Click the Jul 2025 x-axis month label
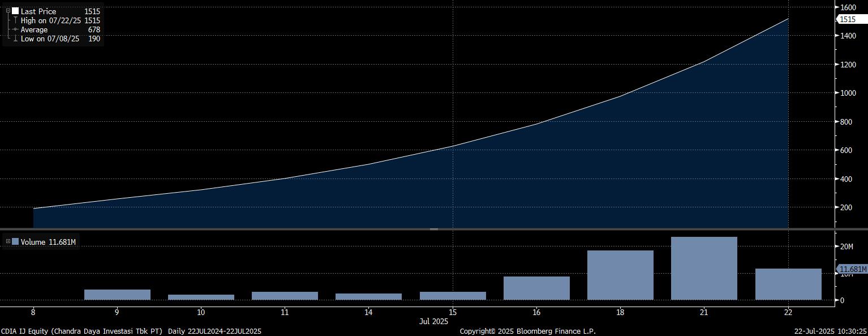868x336 pixels. pos(433,321)
